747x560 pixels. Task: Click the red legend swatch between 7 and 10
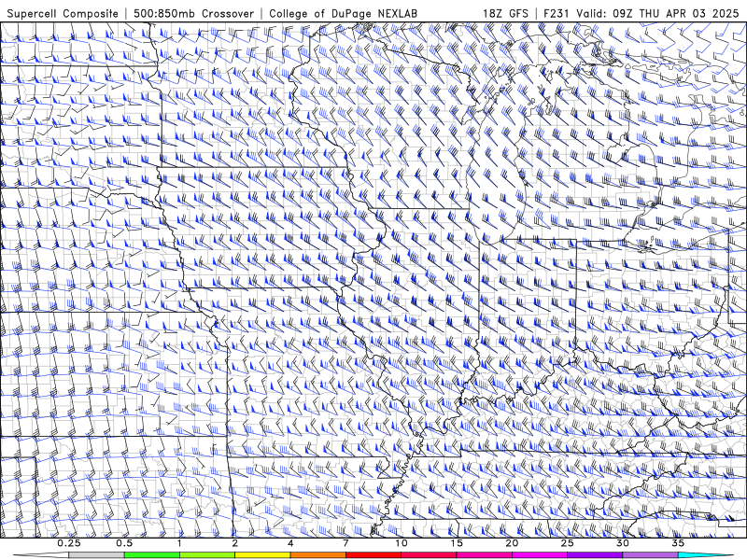coord(373,555)
